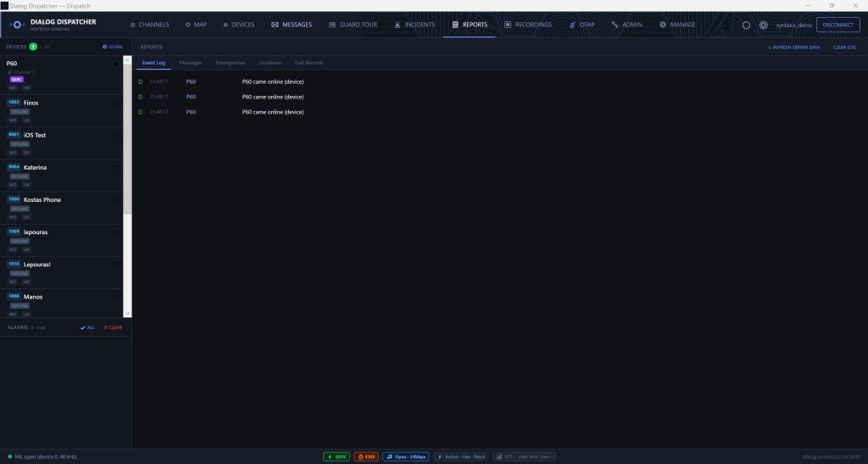Click the last P60 came online event
Viewport: 868px width, 464px height.
273,113
